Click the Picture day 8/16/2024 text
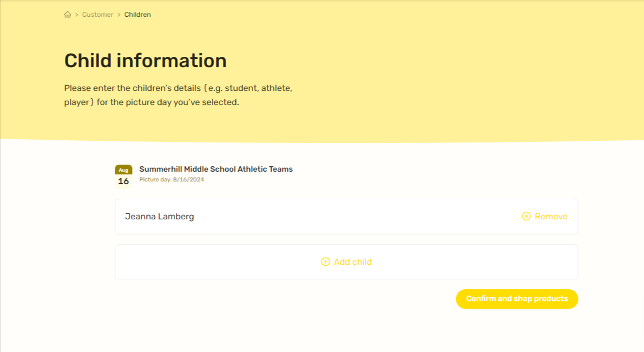The width and height of the screenshot is (644, 352). click(172, 179)
